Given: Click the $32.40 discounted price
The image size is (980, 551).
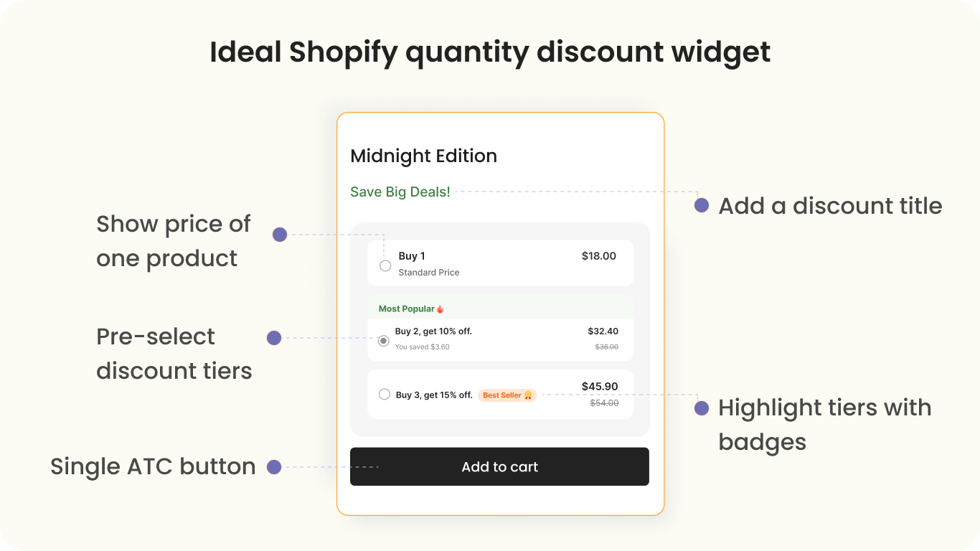Looking at the screenshot, I should click(603, 331).
